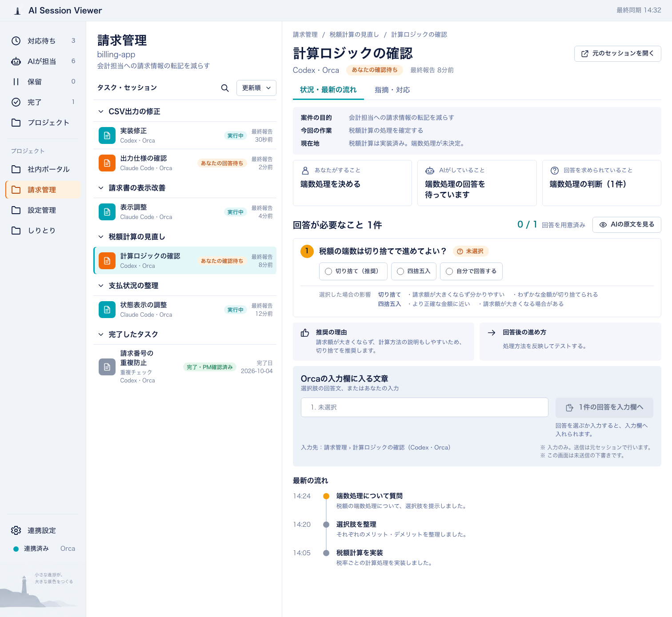Click the teal document icon for 表示調整

point(107,212)
